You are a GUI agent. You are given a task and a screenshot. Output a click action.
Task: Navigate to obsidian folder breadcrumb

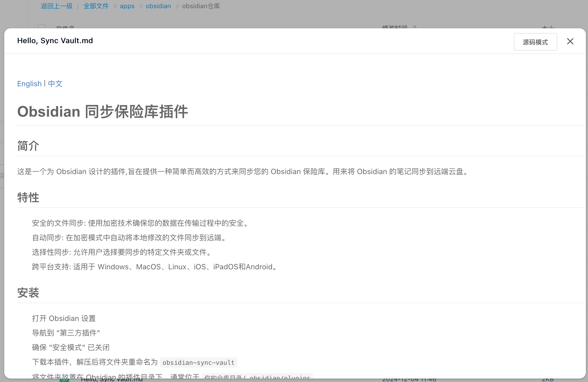[x=158, y=6]
